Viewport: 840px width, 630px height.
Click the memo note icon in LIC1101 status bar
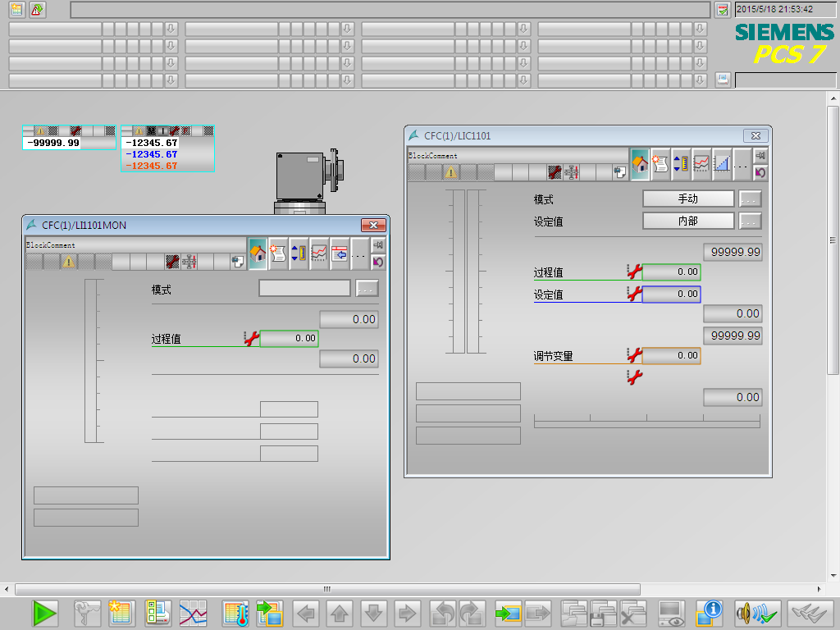click(x=620, y=172)
